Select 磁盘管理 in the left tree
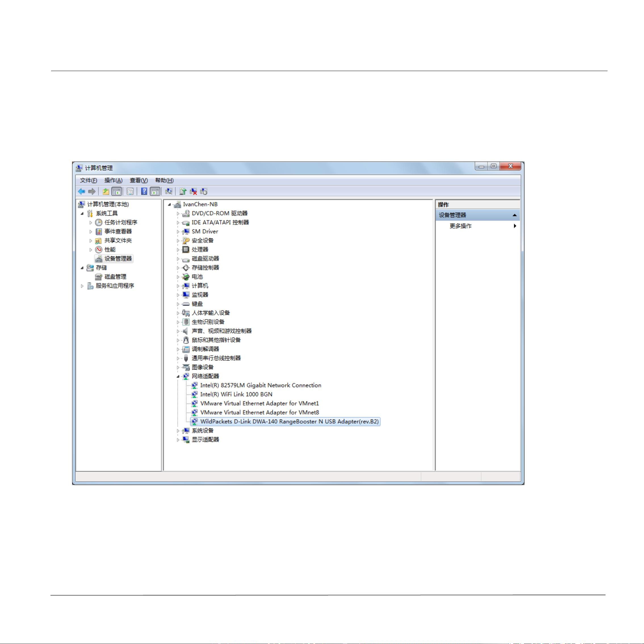Viewport: 644px width, 644px height. pos(115,277)
